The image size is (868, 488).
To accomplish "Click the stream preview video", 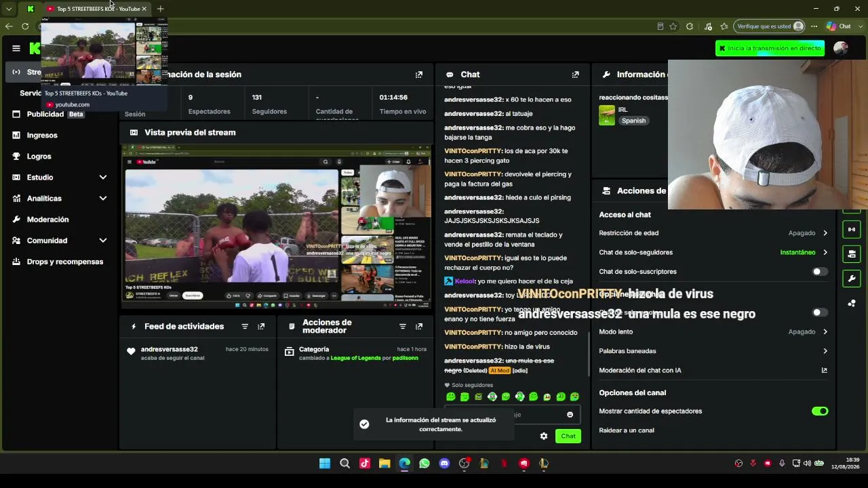I will (276, 226).
